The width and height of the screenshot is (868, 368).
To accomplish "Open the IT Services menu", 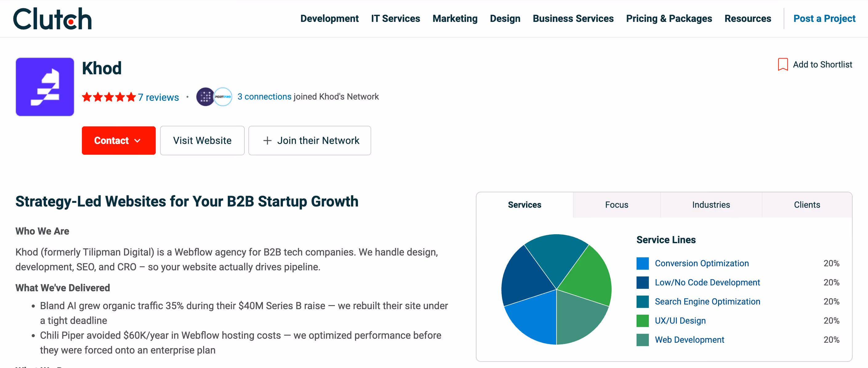I will 395,18.
